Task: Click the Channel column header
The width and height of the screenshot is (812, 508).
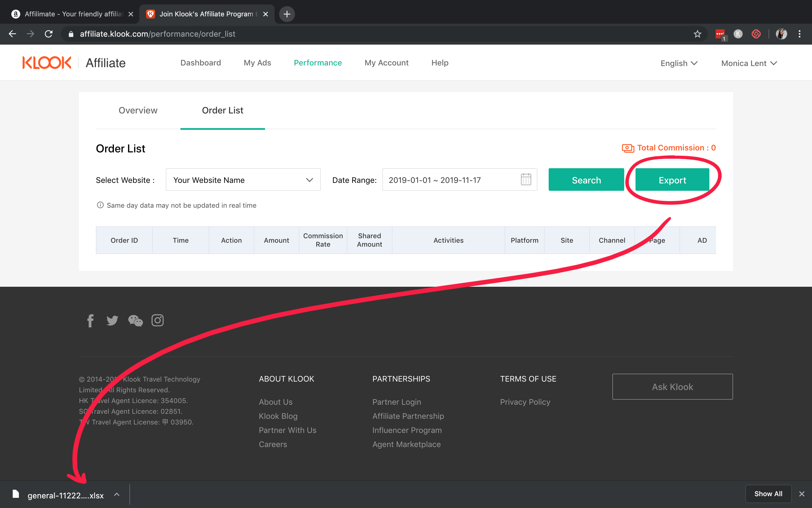Action: click(x=612, y=240)
